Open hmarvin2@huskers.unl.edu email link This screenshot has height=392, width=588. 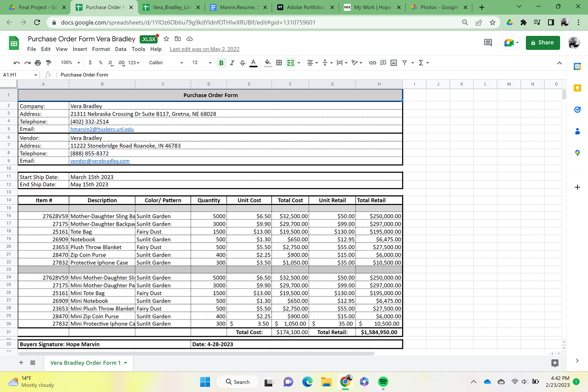click(102, 129)
